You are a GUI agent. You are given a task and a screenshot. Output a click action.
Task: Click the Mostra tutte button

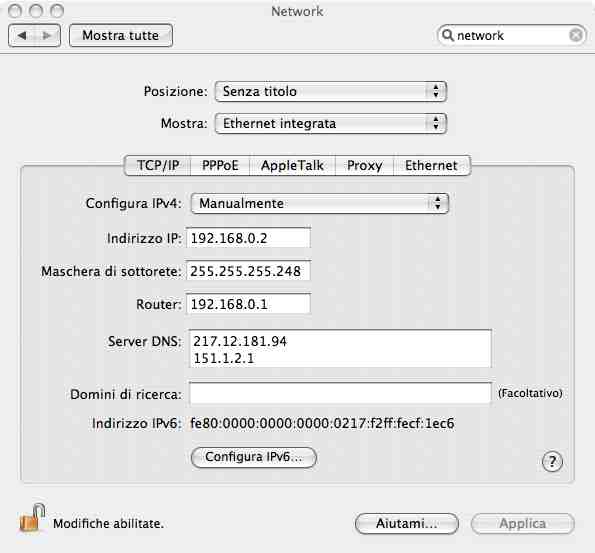click(x=121, y=36)
